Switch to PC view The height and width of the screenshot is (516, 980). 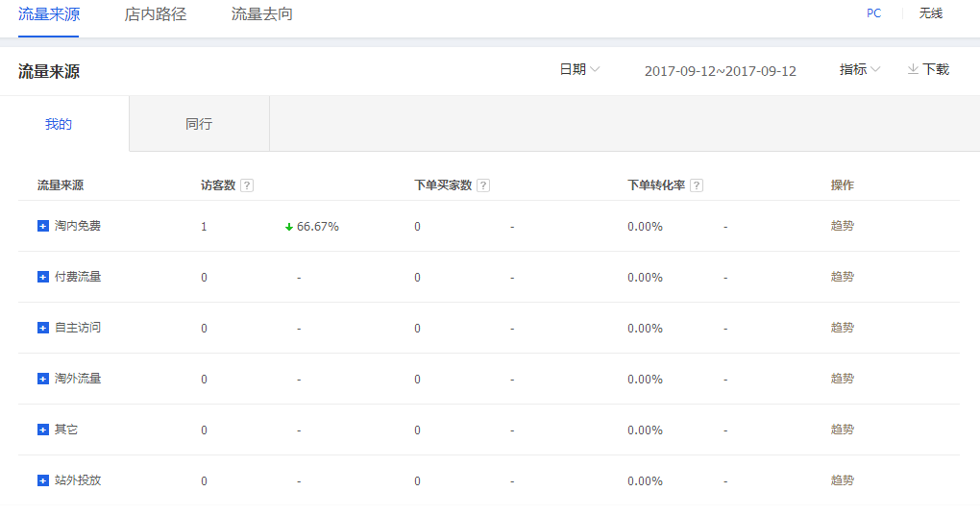pos(873,13)
